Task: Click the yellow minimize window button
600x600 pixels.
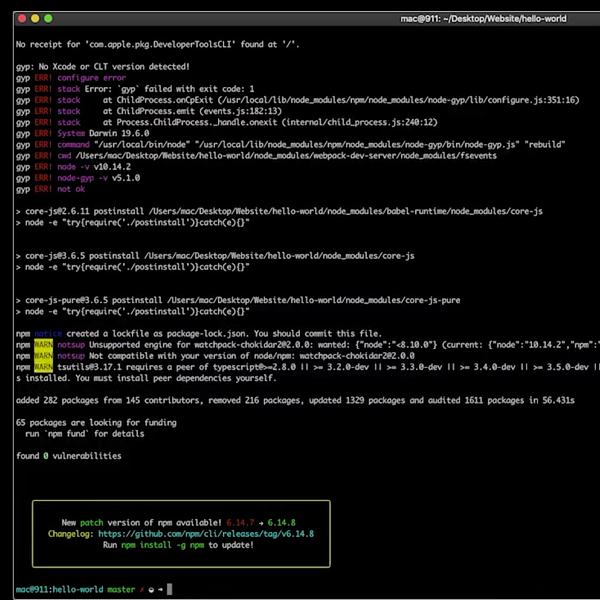Action: [34, 19]
